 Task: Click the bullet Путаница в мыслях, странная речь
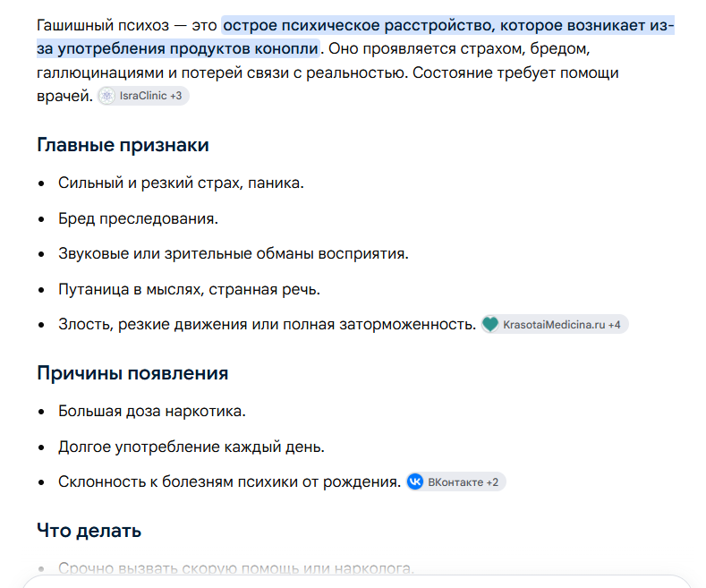[189, 289]
